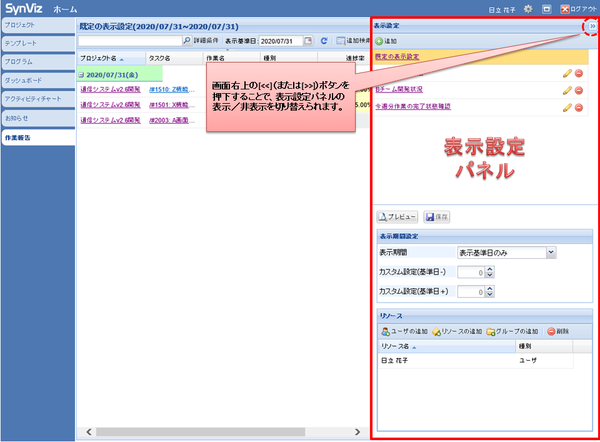Click the left arrow of the horizontal scrollbar
The image size is (600, 442).
click(x=89, y=432)
